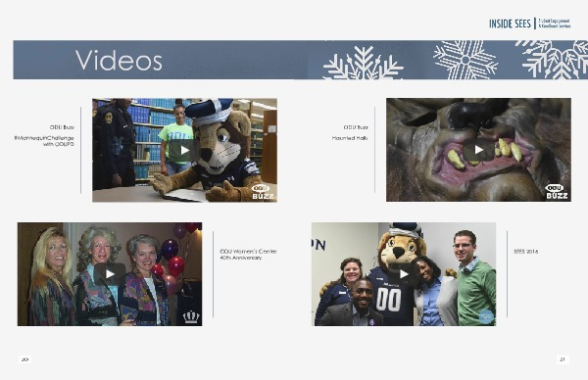Screen dimensions: 588x380
Task: Click the crown logo on the Women's Center video
Action: pos(191,316)
